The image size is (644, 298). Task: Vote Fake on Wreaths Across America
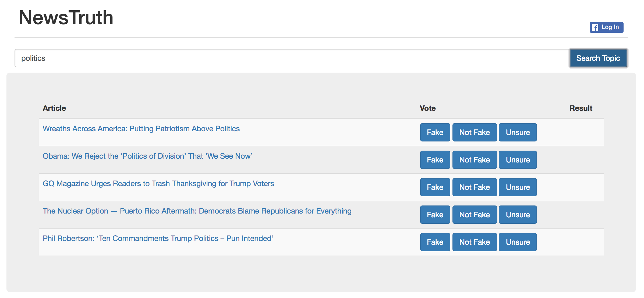pos(435,132)
